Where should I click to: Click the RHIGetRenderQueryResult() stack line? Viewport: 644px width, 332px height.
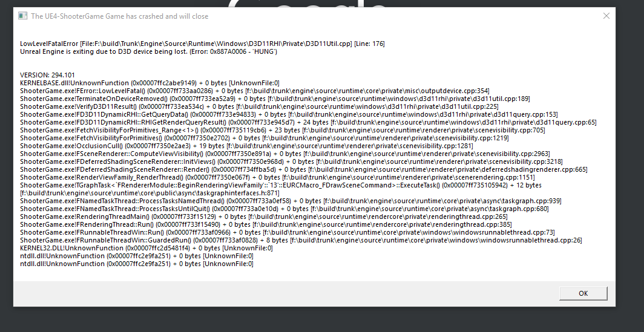point(308,122)
